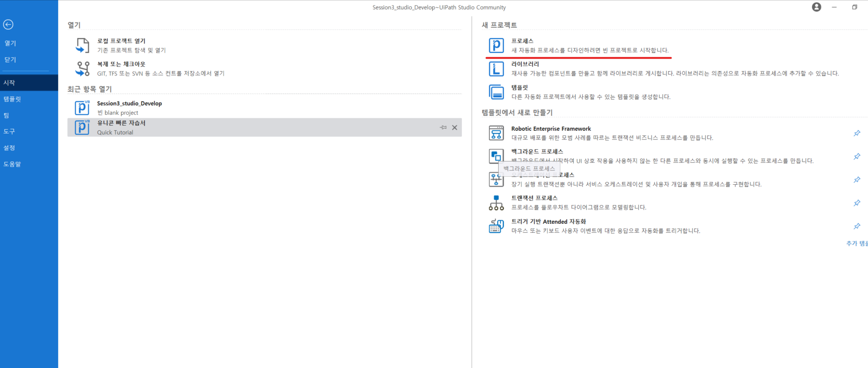Screen dimensions: 868x368
Task: Open the local project folder icon
Action: pos(82,46)
